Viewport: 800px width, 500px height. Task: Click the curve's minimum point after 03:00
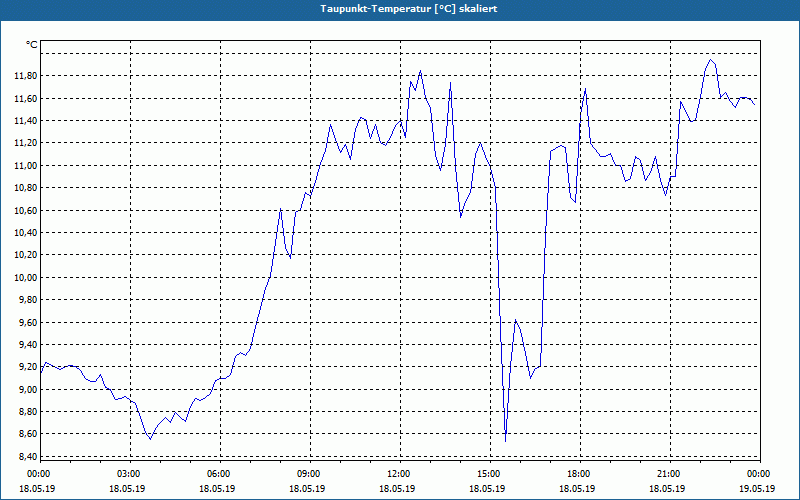point(150,439)
